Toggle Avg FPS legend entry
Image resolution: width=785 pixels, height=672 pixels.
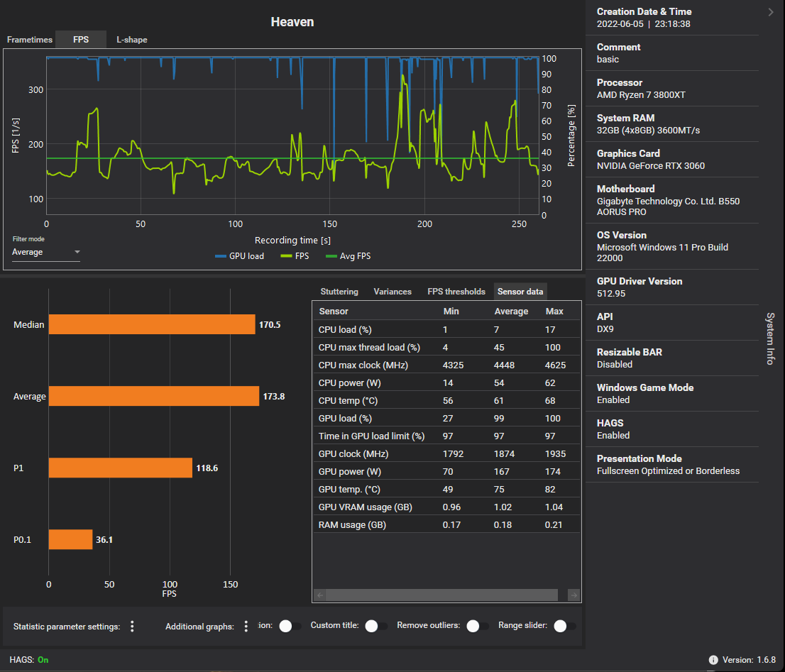pos(348,256)
